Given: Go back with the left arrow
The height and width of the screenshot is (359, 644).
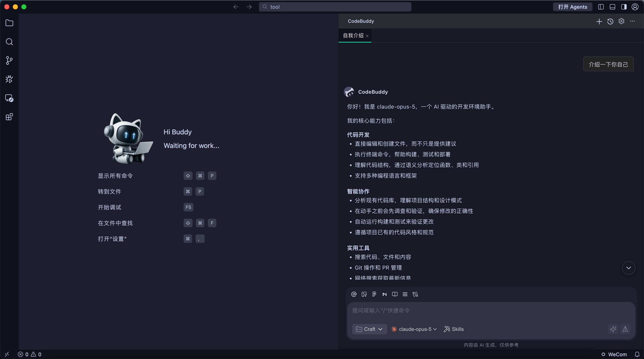Looking at the screenshot, I should coord(236,7).
